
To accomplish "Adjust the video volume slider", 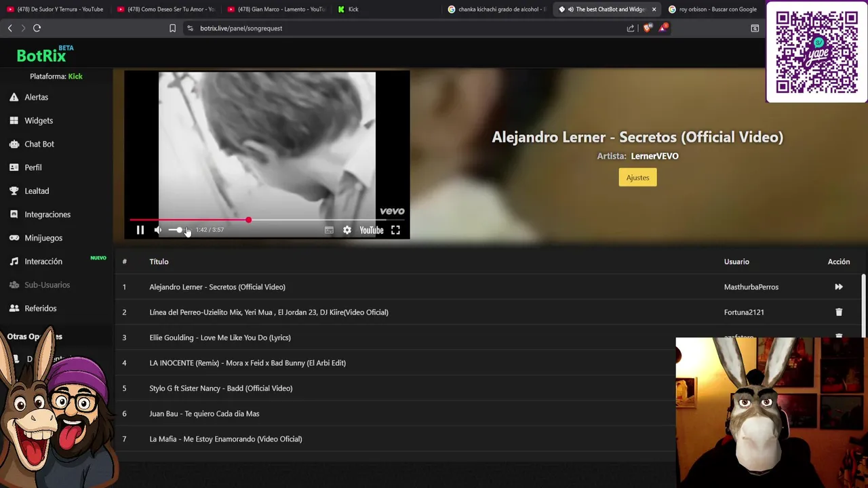I will (176, 230).
